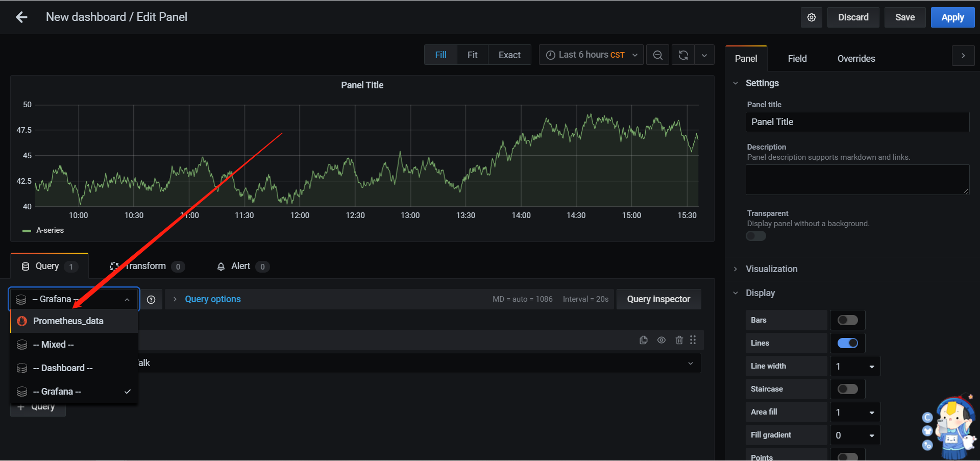Toggle query visibility with the eye icon
This screenshot has height=461, width=980.
(661, 340)
